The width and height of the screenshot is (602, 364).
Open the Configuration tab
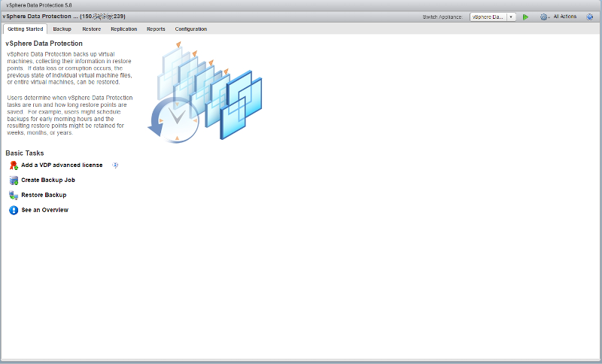(x=191, y=29)
